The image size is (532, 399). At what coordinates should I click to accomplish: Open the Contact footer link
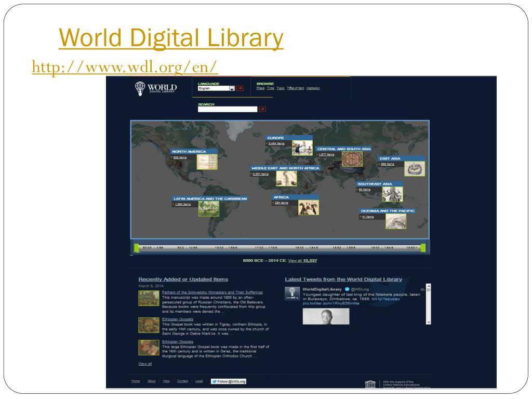(x=182, y=381)
